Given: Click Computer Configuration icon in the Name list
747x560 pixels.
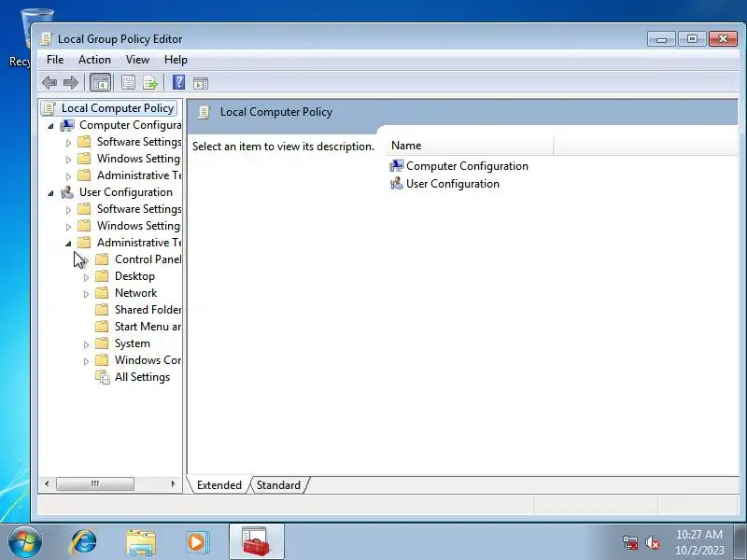Looking at the screenshot, I should click(396, 166).
